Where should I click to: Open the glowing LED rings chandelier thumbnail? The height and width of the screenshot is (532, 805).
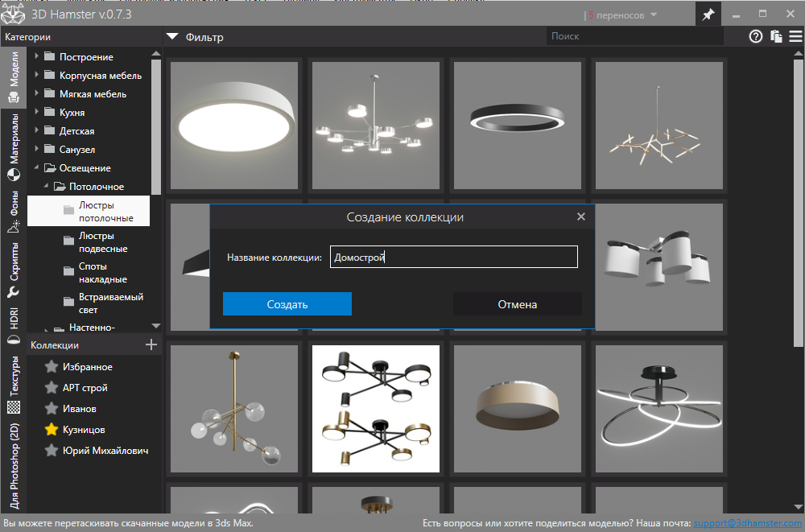tap(659, 409)
